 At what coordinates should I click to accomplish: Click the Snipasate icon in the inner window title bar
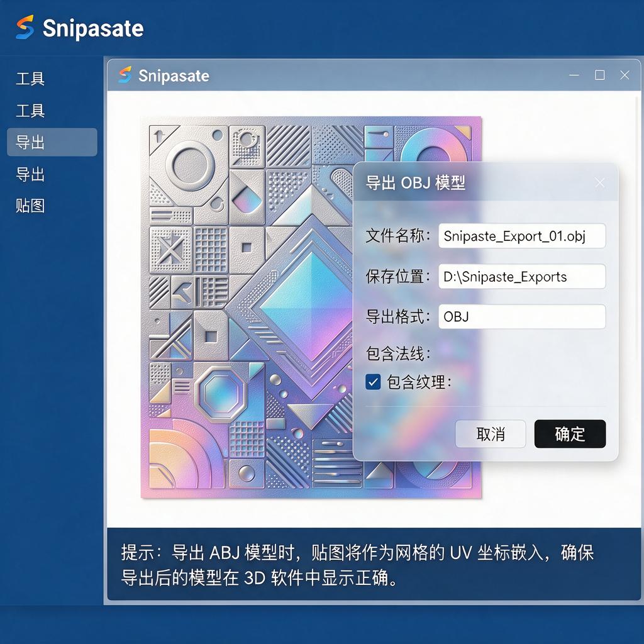(x=125, y=75)
